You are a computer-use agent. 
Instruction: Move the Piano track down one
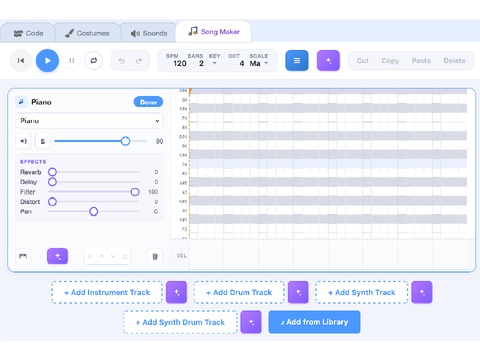click(113, 256)
